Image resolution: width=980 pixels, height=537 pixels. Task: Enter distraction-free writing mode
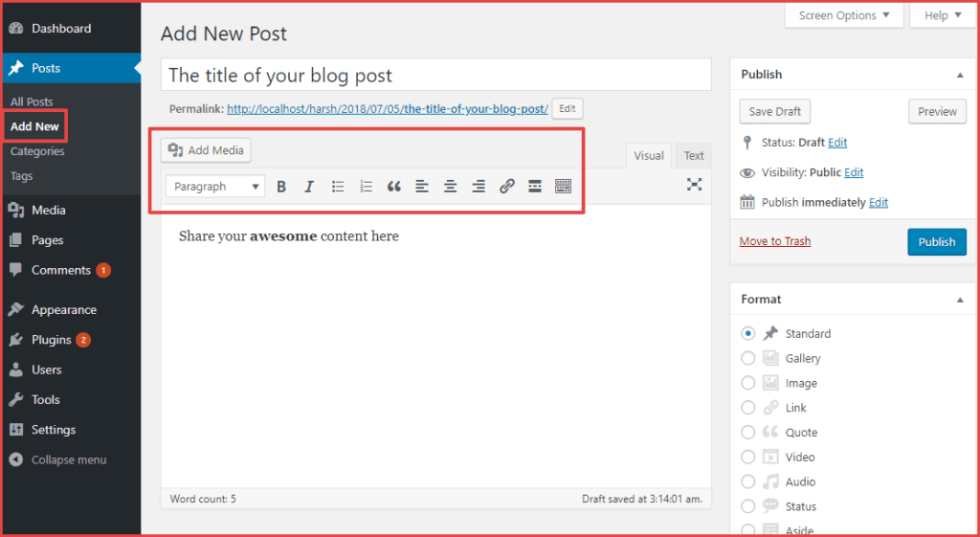pos(695,184)
